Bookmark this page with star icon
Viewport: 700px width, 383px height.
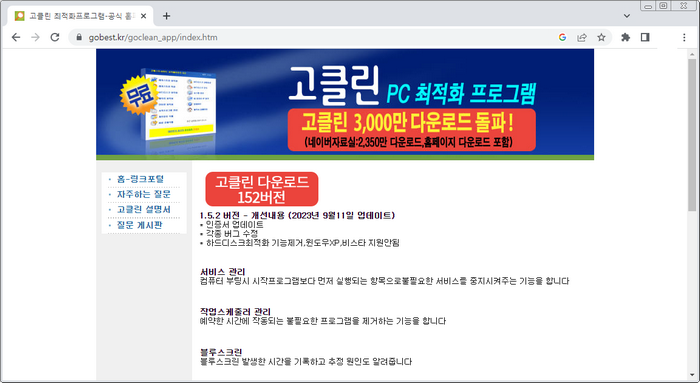point(601,37)
